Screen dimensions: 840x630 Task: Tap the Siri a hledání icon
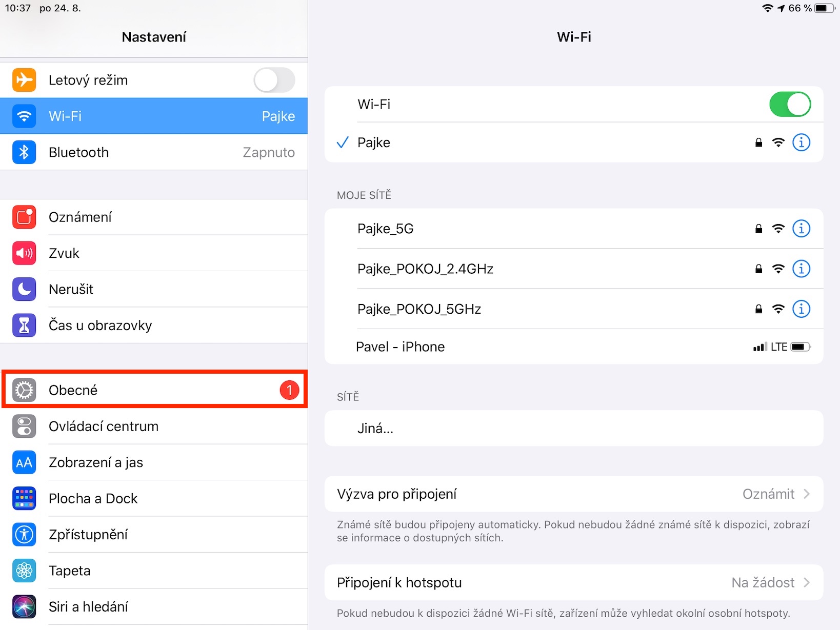pos(24,607)
